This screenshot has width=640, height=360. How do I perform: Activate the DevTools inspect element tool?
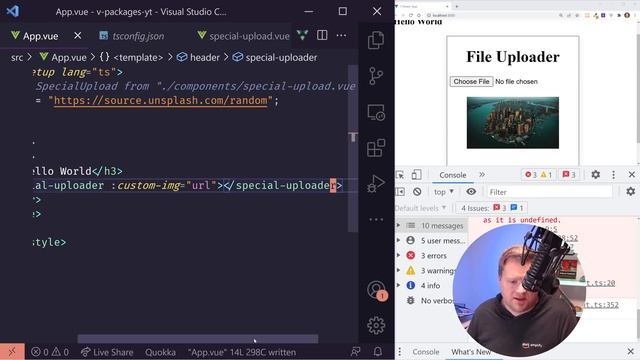(x=400, y=175)
